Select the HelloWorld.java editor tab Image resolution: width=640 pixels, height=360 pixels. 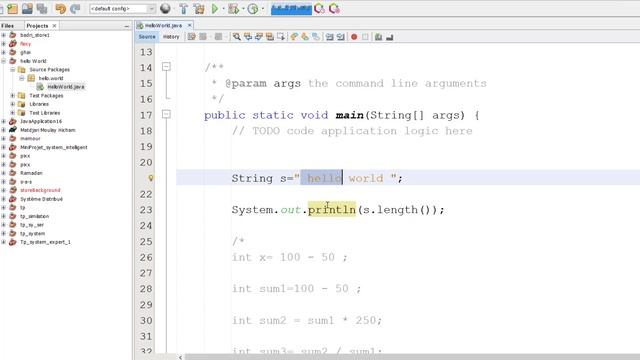pos(163,25)
